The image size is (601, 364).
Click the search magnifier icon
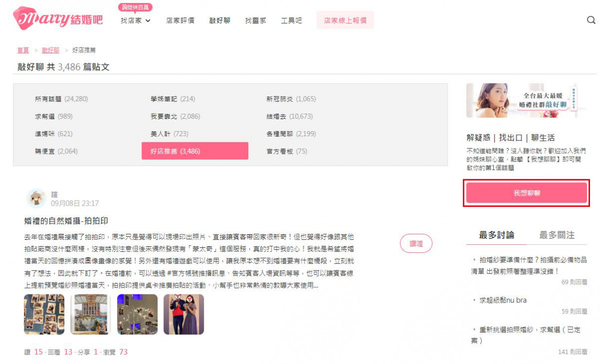591,21
